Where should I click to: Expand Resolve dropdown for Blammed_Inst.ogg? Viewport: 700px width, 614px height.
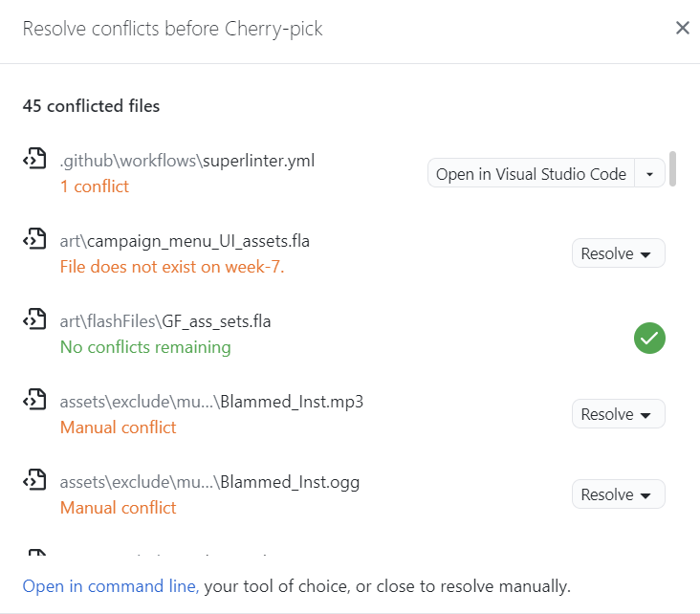[618, 494]
